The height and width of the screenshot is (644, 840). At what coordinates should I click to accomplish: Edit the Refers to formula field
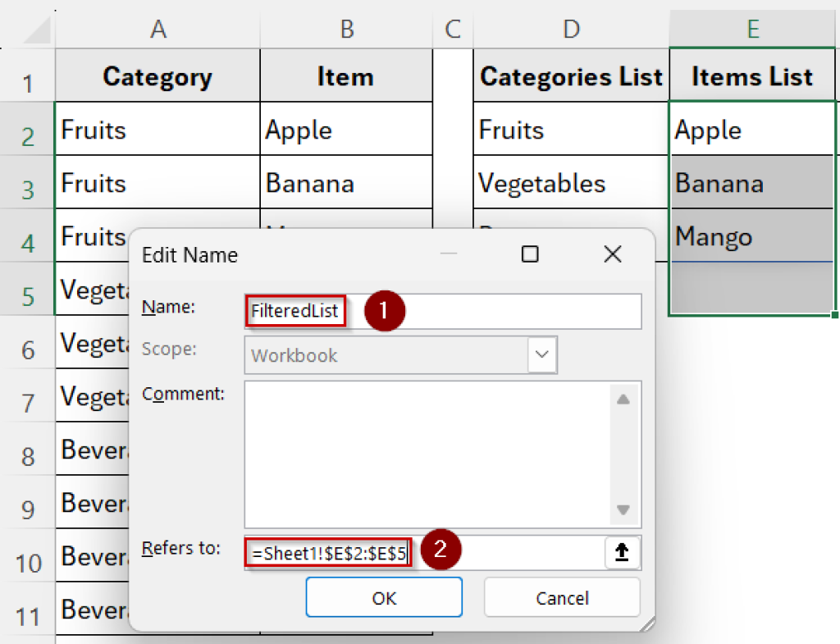click(x=328, y=552)
